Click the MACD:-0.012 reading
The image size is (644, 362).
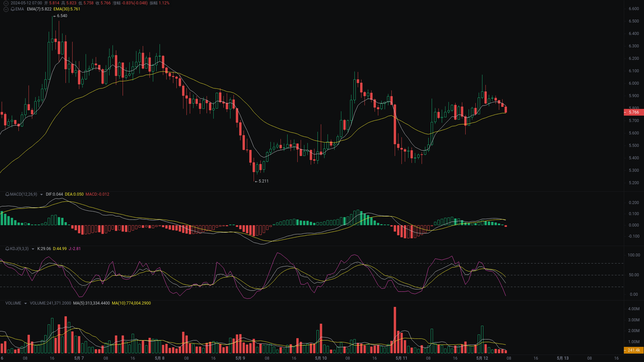coord(97,194)
